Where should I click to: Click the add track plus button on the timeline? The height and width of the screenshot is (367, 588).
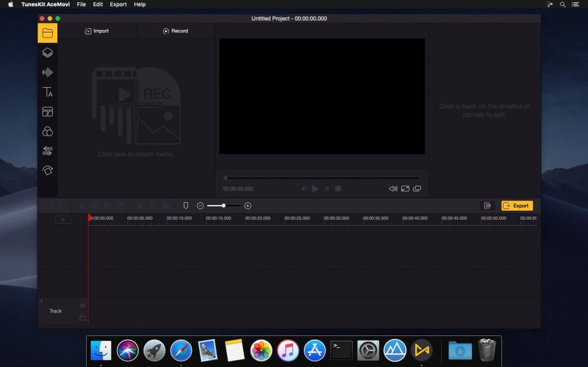pyautogui.click(x=63, y=219)
